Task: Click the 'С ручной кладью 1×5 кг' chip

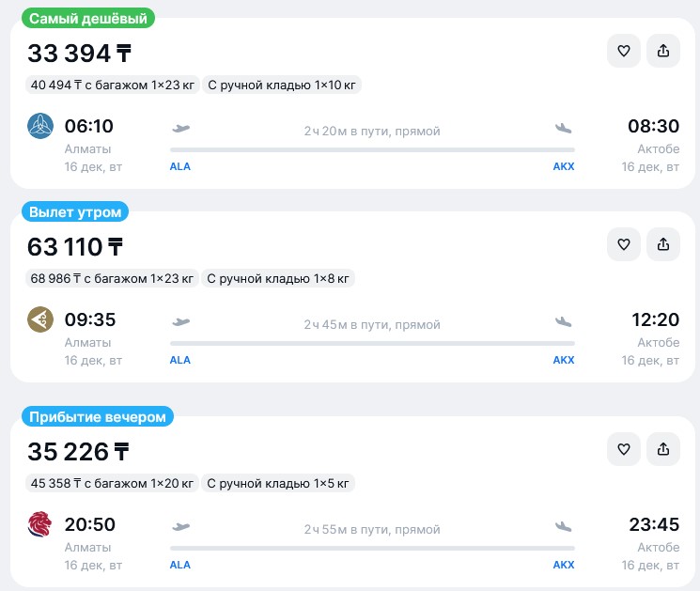Action: [x=278, y=483]
